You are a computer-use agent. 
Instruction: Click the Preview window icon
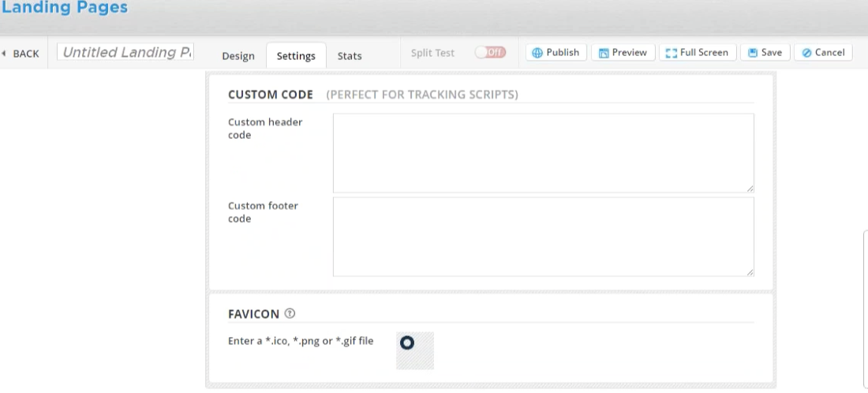tap(604, 53)
